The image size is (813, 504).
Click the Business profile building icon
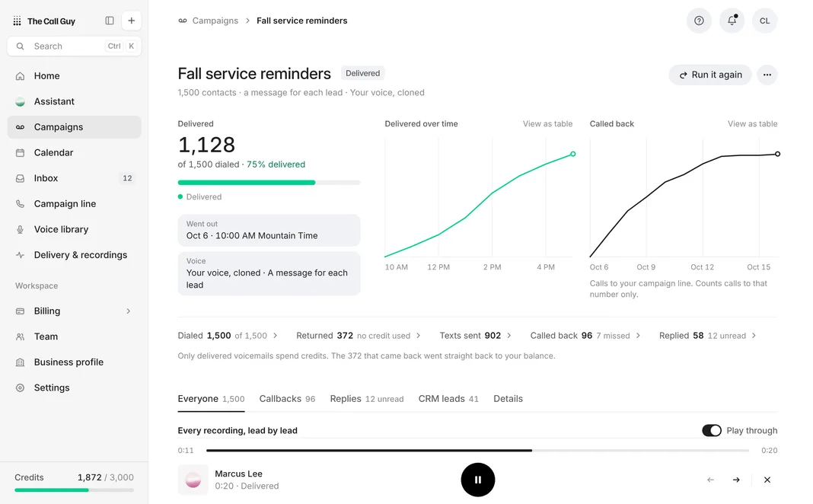(20, 362)
